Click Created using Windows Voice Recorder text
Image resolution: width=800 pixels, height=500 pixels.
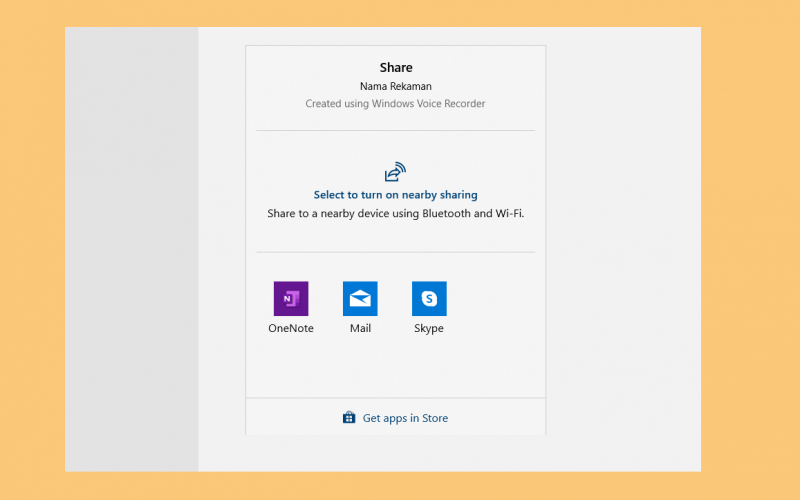point(395,104)
